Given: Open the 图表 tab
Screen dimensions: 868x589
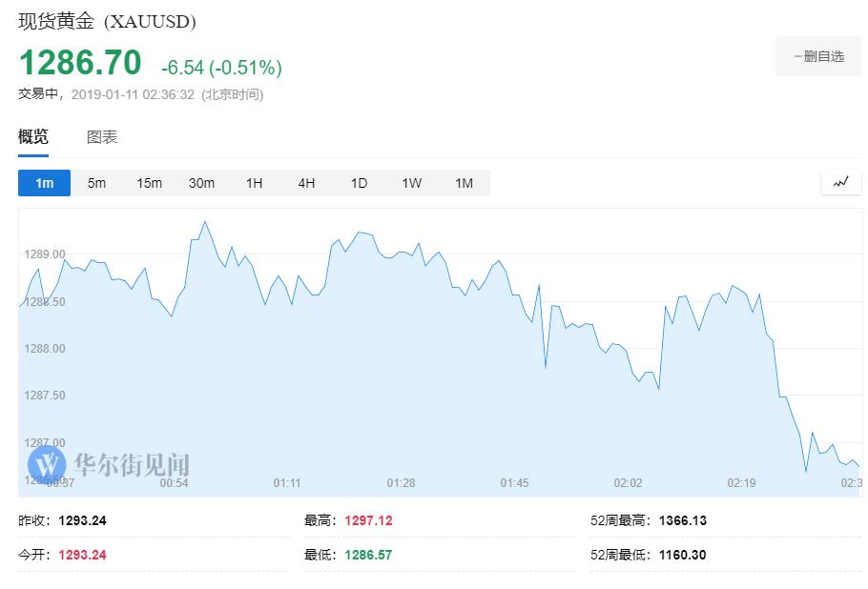Looking at the screenshot, I should (102, 137).
